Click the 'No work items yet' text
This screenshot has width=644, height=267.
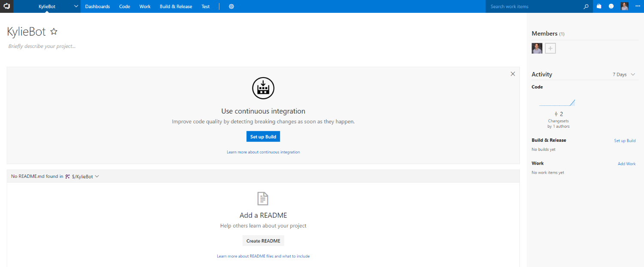tap(548, 173)
